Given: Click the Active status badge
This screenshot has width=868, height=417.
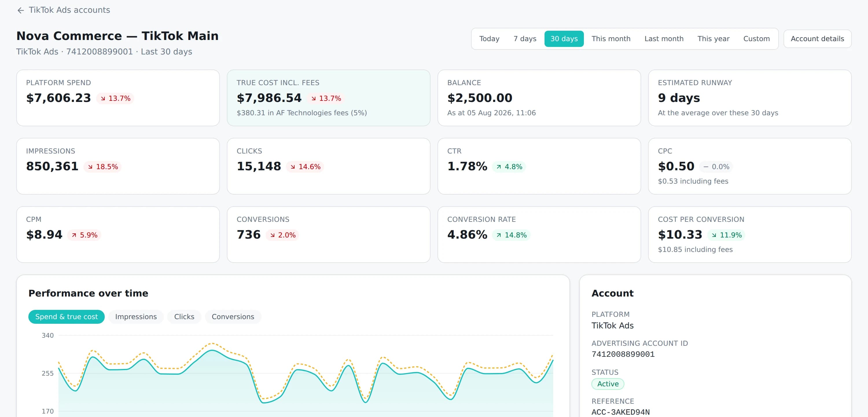Looking at the screenshot, I should point(608,384).
